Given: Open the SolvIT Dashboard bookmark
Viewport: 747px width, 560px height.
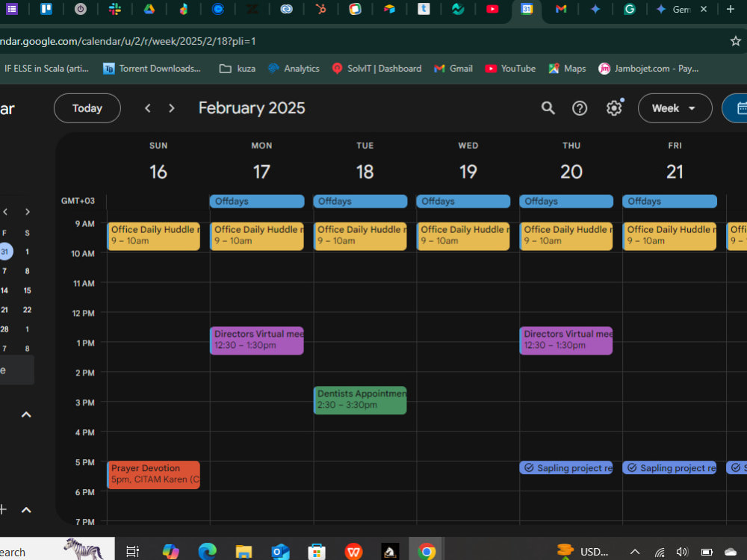Looking at the screenshot, I should pos(376,69).
